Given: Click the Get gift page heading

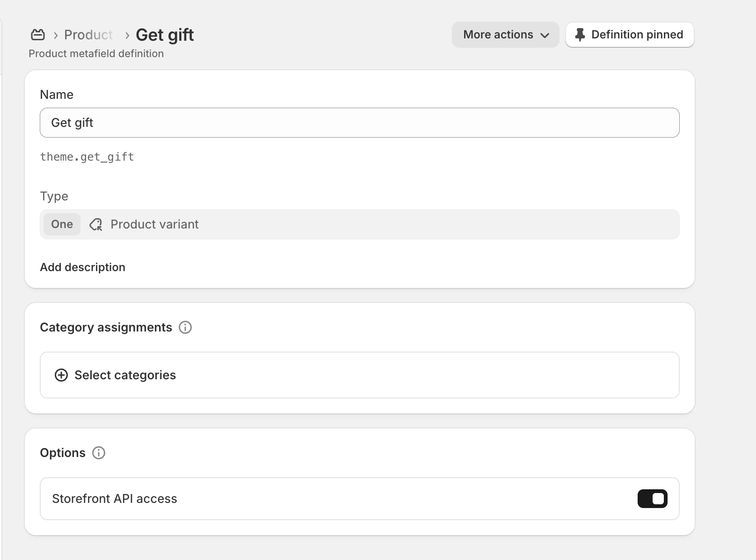Looking at the screenshot, I should click(x=165, y=35).
